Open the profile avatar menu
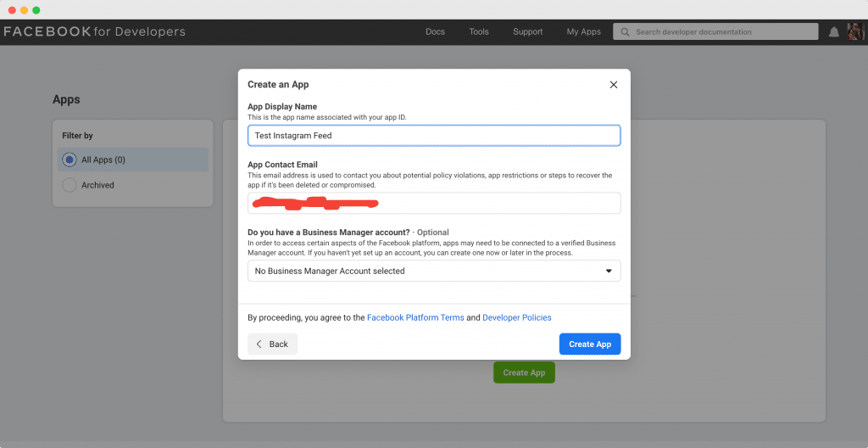Viewport: 868px width, 448px height. (x=855, y=31)
